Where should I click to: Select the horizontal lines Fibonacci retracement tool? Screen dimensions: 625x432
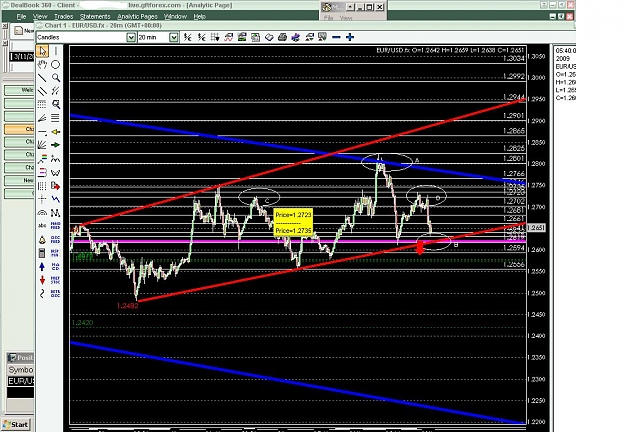click(56, 118)
